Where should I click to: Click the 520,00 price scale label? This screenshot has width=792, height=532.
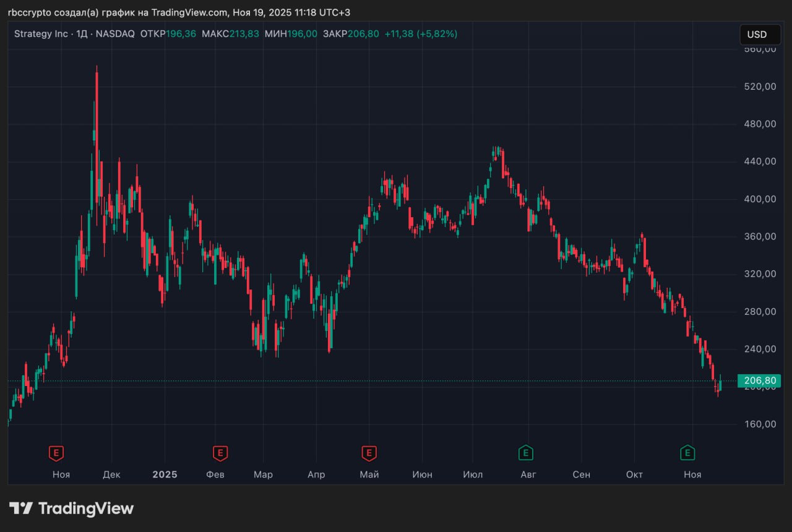(x=760, y=87)
